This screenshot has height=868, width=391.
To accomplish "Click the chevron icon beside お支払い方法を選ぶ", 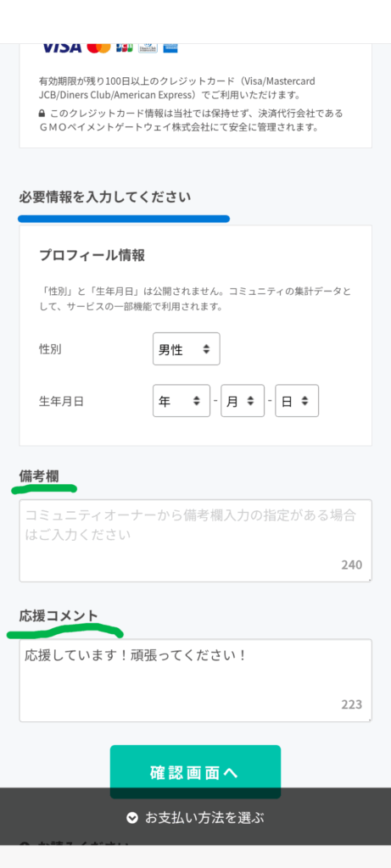I will (131, 818).
